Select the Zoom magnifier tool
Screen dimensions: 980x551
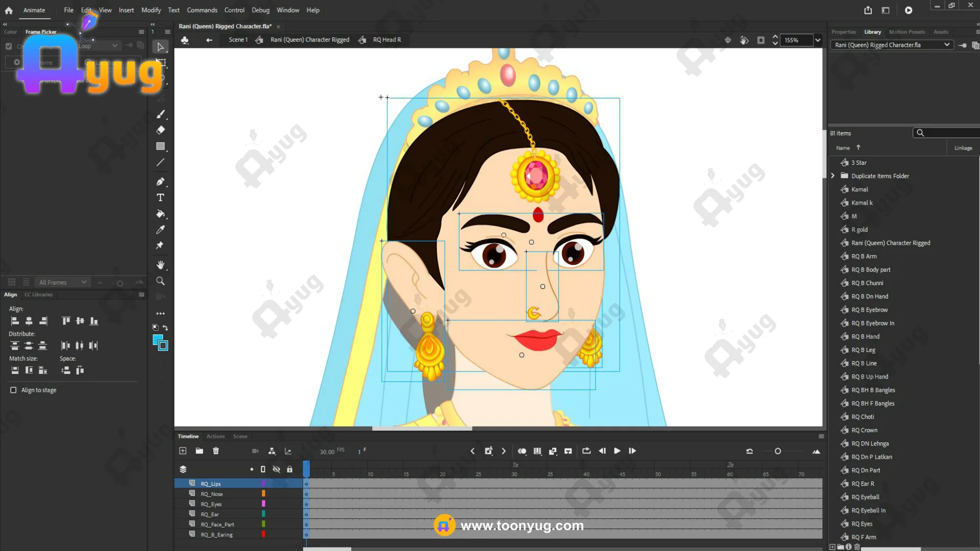[160, 281]
